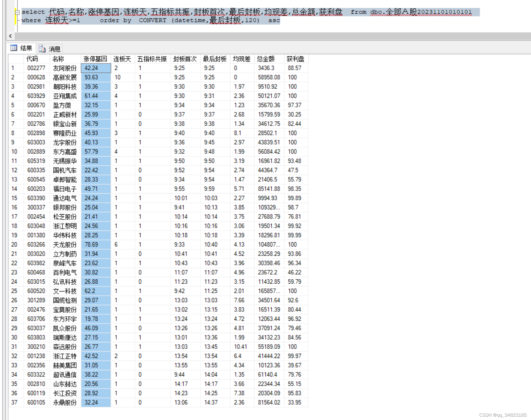
Task: Click the name cell 银宝山新
Action: 65,124
